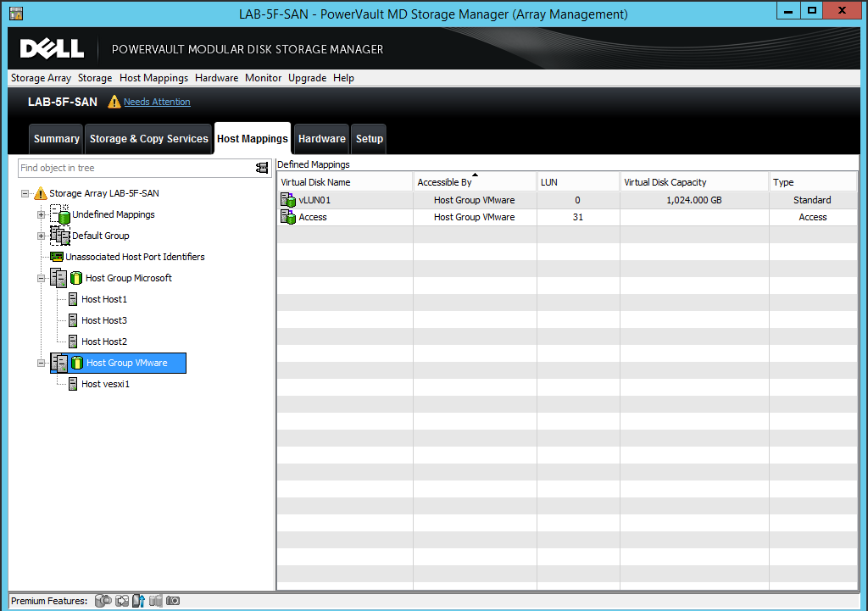Select the Access mapping row name
This screenshot has width=868, height=611.
tap(313, 218)
